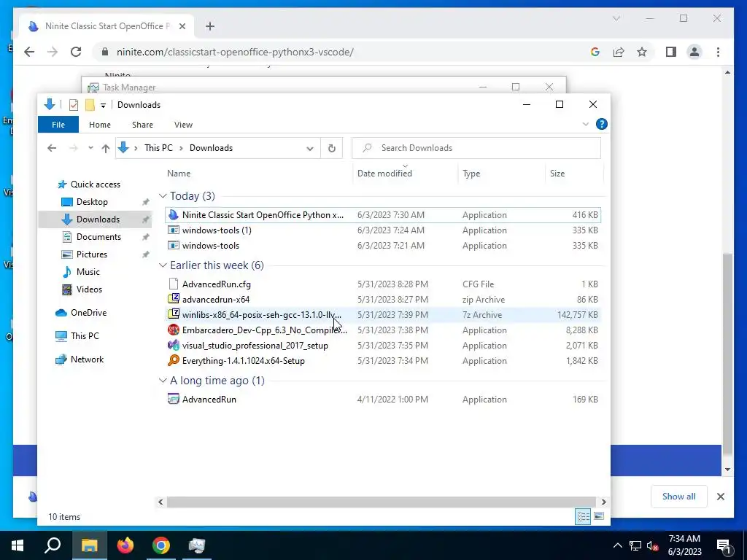747x560 pixels.
Task: Open a new Chrome tab
Action: coord(210,26)
